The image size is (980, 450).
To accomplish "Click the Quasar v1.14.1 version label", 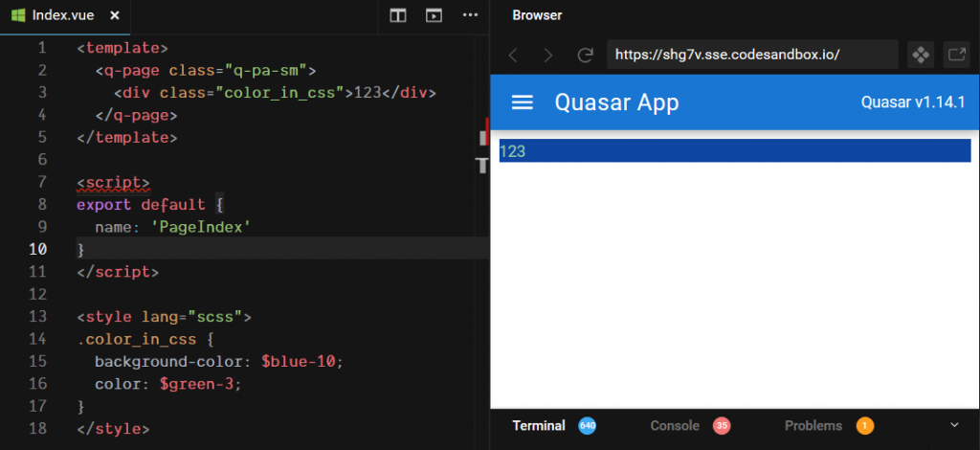I will [x=912, y=102].
